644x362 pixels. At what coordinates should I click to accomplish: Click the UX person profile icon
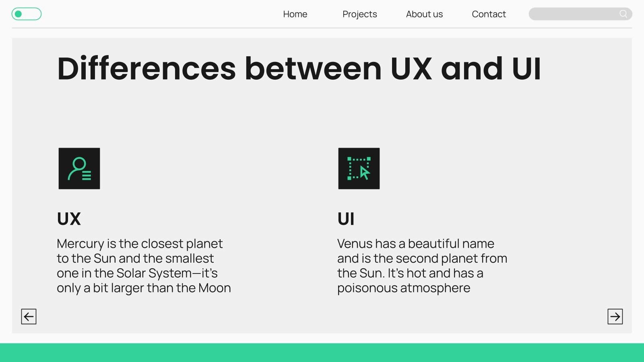pos(79,169)
